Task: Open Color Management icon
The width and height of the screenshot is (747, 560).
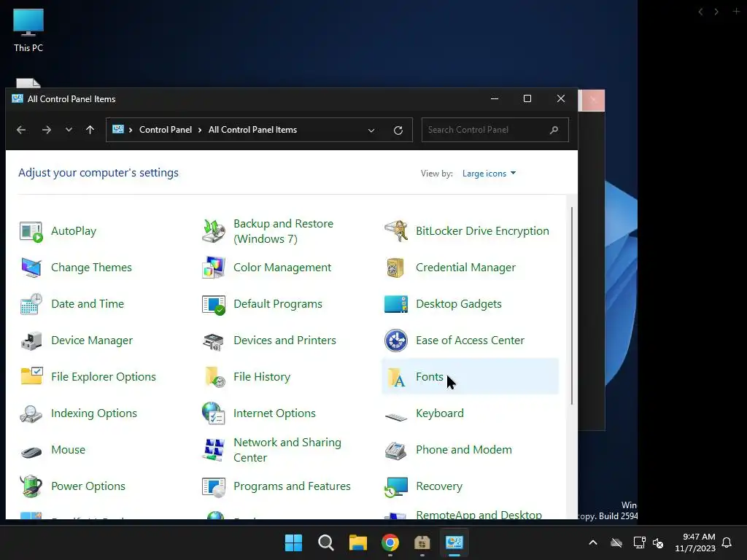Action: (x=214, y=268)
